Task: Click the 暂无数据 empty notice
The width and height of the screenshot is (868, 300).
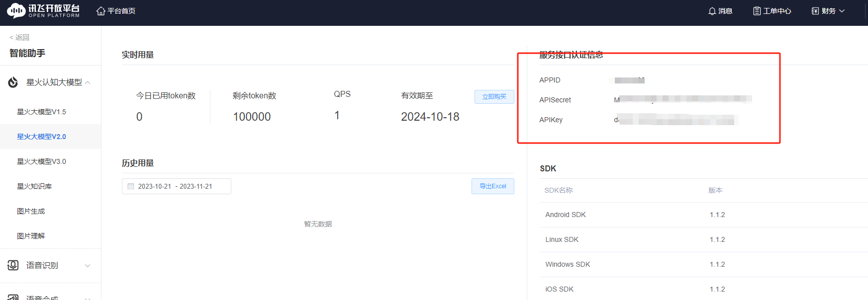Action: click(x=318, y=224)
